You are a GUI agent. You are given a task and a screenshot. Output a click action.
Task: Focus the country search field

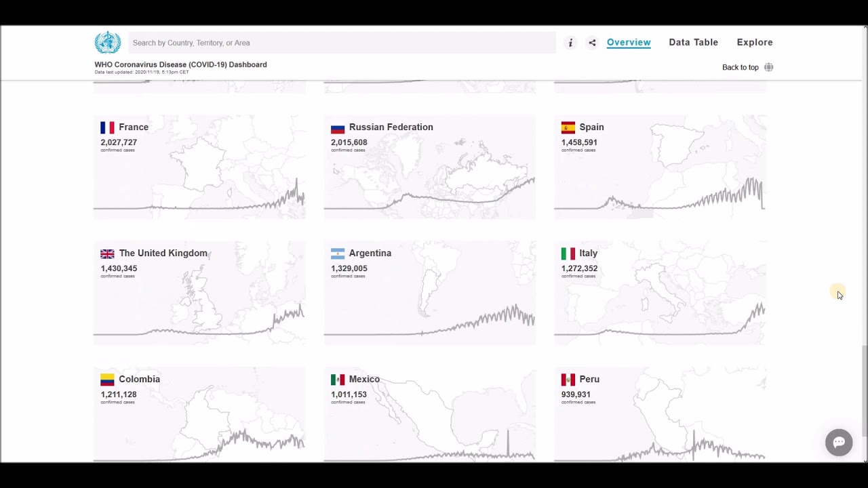[x=342, y=43]
